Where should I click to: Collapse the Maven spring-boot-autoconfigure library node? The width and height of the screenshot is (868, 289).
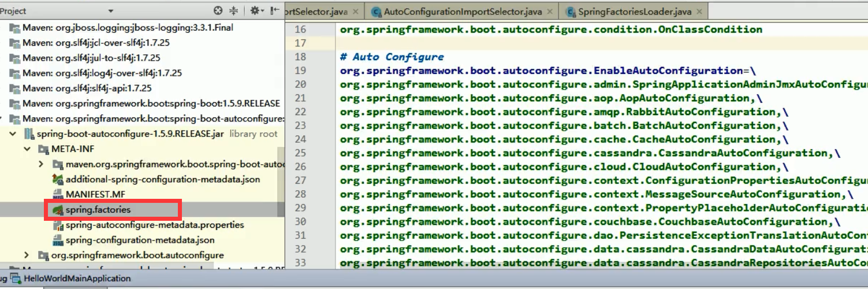[2, 118]
